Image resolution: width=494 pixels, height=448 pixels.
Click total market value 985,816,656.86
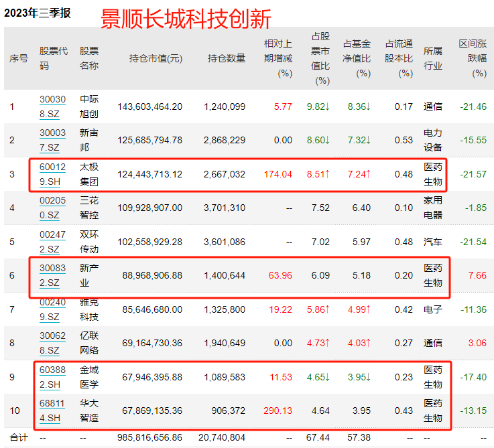(x=150, y=437)
